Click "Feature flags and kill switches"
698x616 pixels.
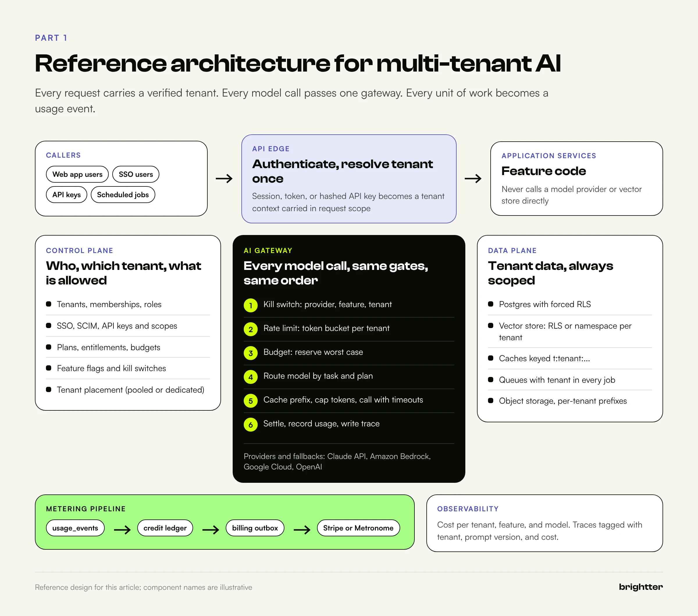tap(111, 368)
